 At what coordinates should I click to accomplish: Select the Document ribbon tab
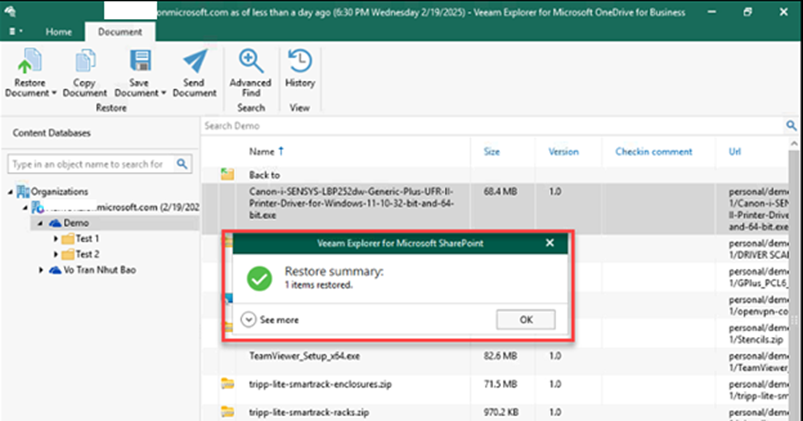[119, 31]
